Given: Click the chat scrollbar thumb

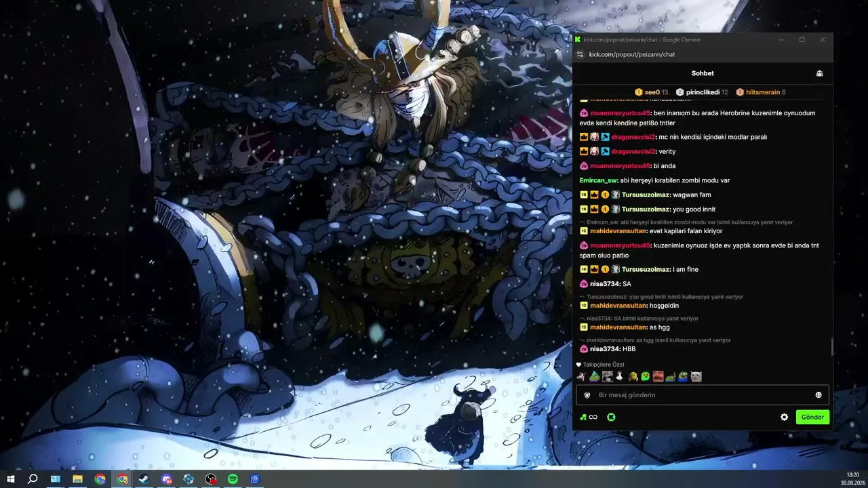Looking at the screenshot, I should (832, 347).
